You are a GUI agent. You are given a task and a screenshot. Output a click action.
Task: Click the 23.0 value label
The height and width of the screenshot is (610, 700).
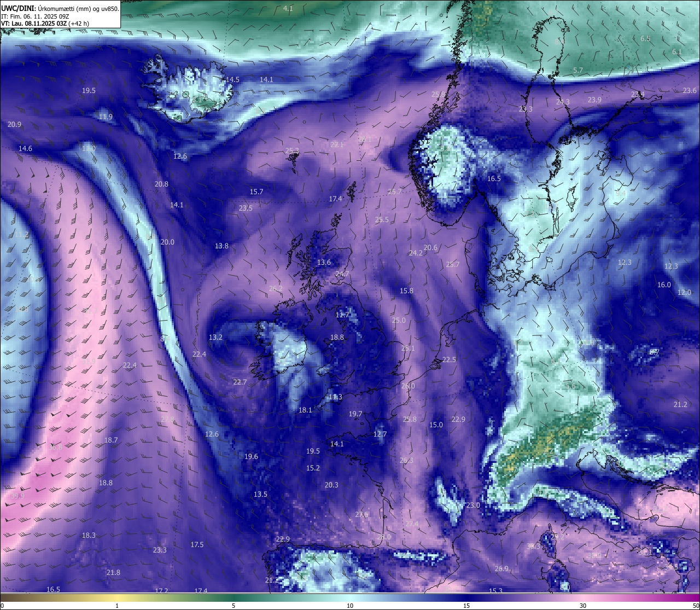[473, 506]
